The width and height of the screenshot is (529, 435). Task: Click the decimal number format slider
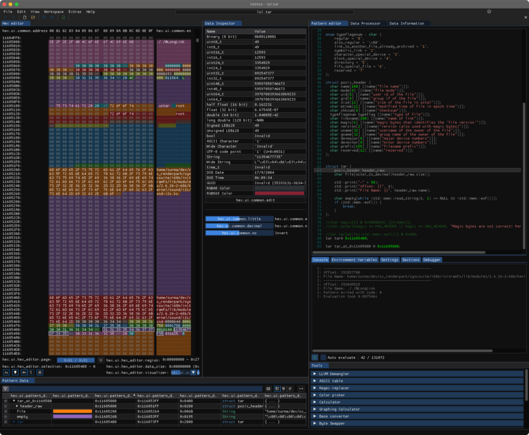(x=239, y=226)
